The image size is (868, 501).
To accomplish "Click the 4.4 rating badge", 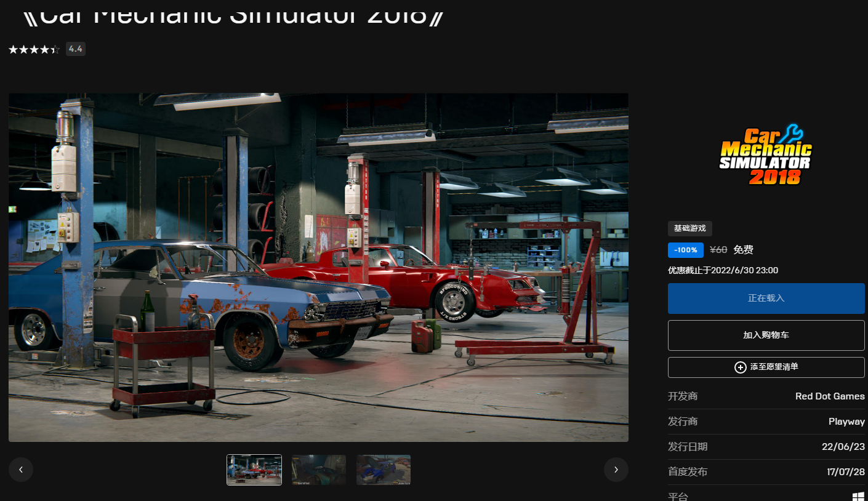I will [76, 49].
